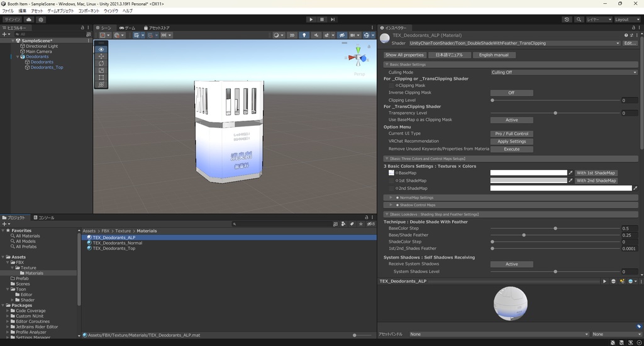This screenshot has height=346, width=644.
Task: Select the Rect tool in scene overlay
Action: point(101,77)
